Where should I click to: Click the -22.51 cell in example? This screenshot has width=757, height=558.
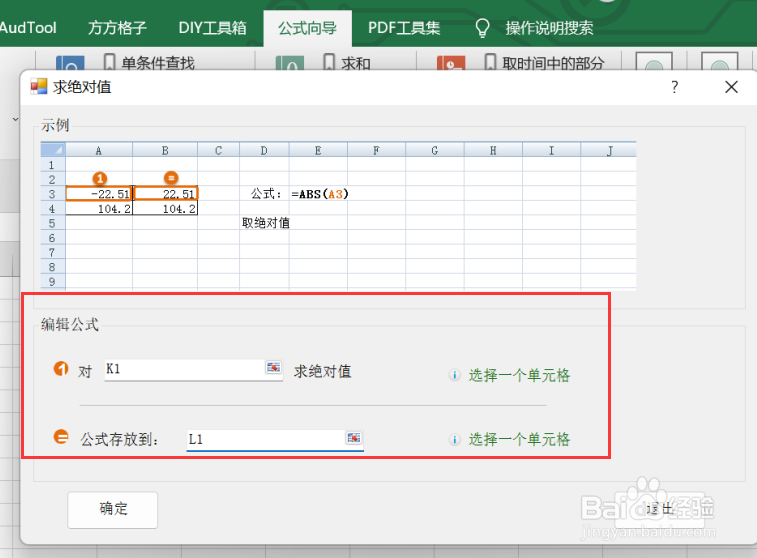coord(99,194)
